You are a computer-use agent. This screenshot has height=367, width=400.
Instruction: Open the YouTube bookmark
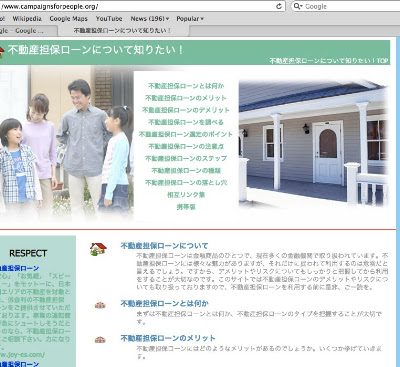109,19
